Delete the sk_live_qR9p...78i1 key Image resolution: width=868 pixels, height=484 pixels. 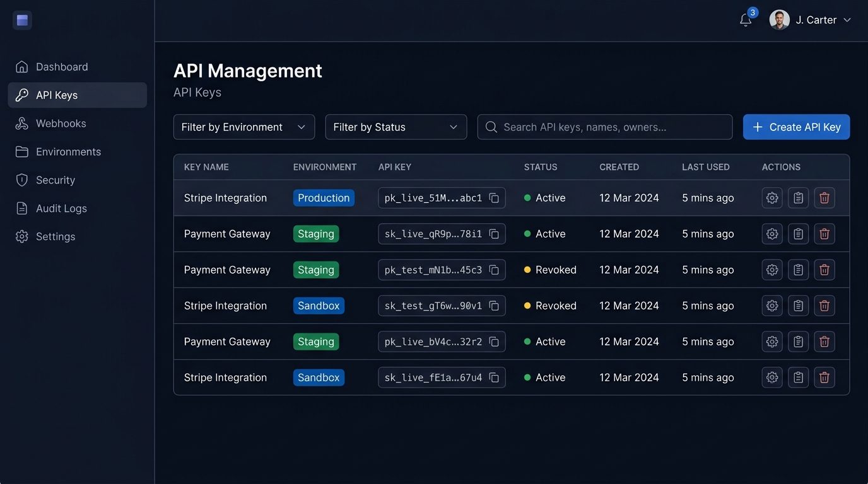824,234
